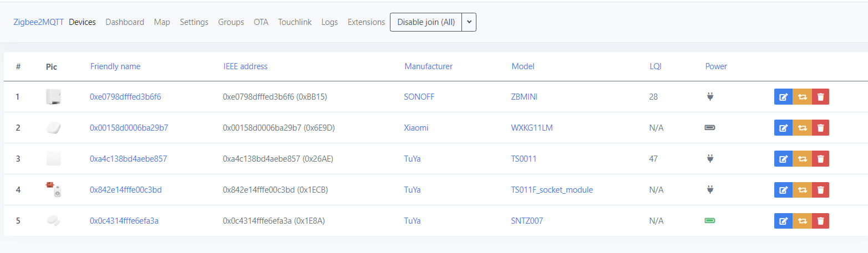Click the LQI value 28
868x253 pixels.
(653, 97)
